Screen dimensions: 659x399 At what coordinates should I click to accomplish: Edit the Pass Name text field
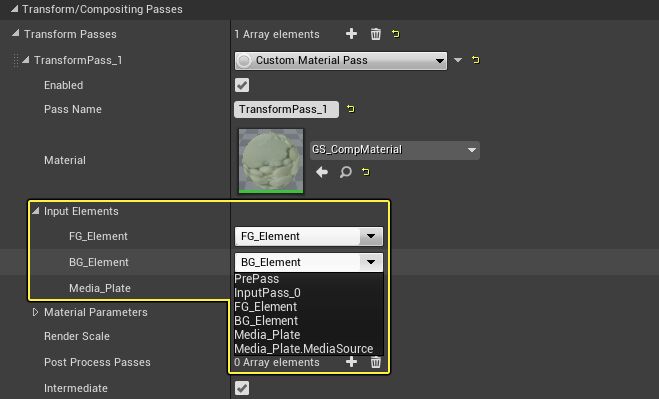click(286, 109)
